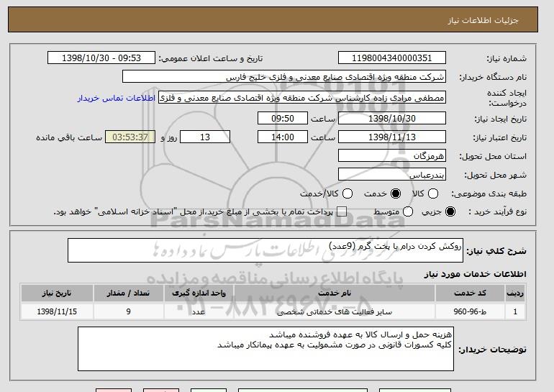Select the خدمت radio button

(x=396, y=193)
